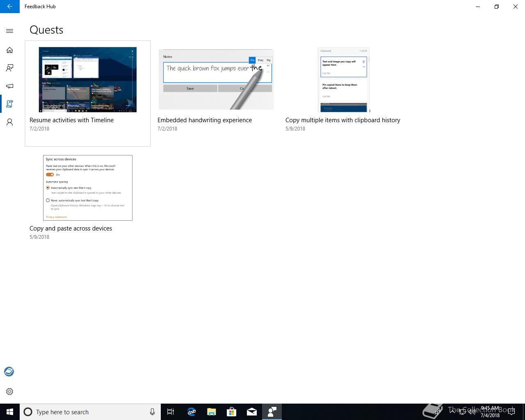Open Settings gear in sidebar
This screenshot has height=420, width=525.
(x=10, y=392)
